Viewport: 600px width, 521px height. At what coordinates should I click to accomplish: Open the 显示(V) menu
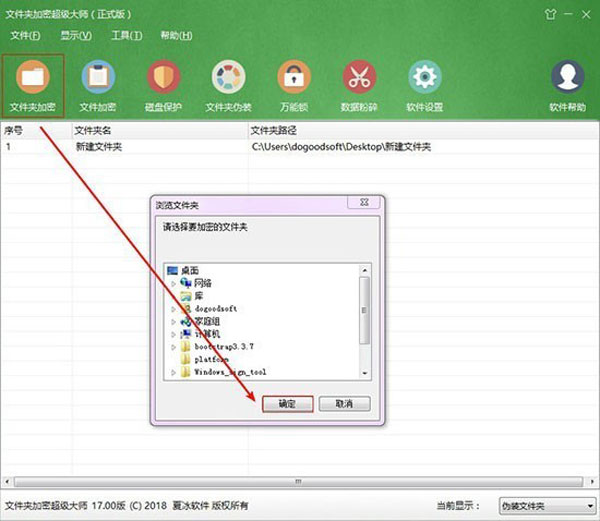click(75, 35)
